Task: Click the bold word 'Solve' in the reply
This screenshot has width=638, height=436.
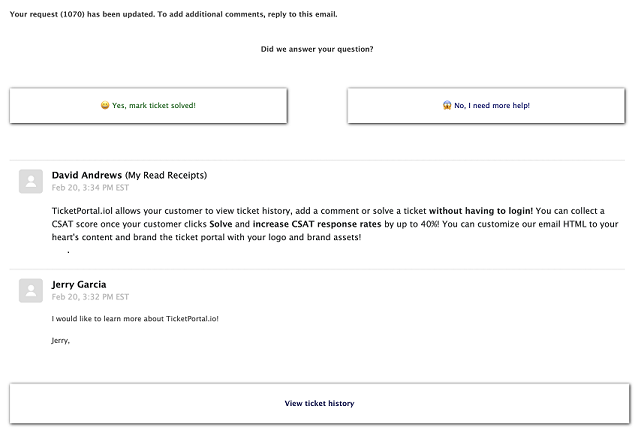Action: click(221, 224)
